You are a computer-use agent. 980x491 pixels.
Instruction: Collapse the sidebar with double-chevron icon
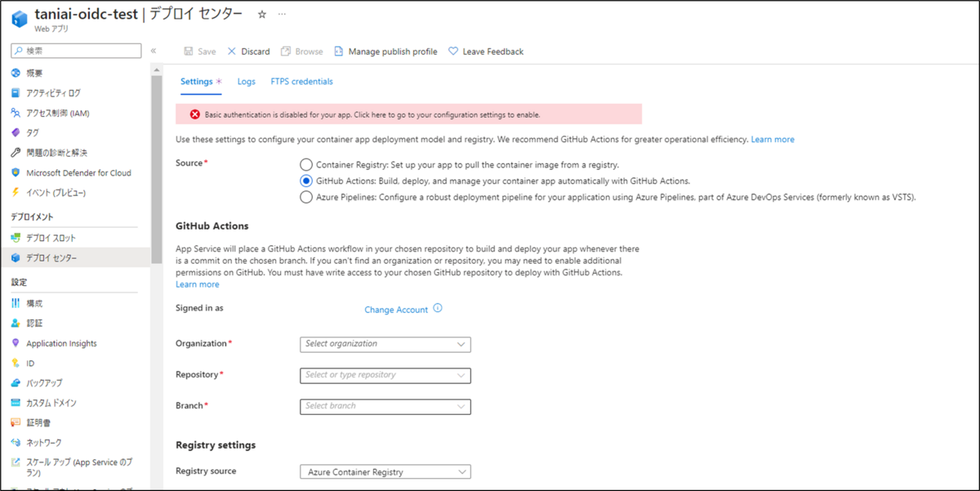click(154, 51)
